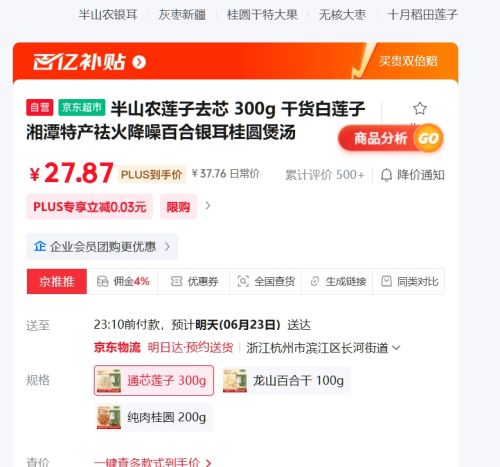
Task: Select the 龙山百合干 100g specification
Action: tap(285, 380)
